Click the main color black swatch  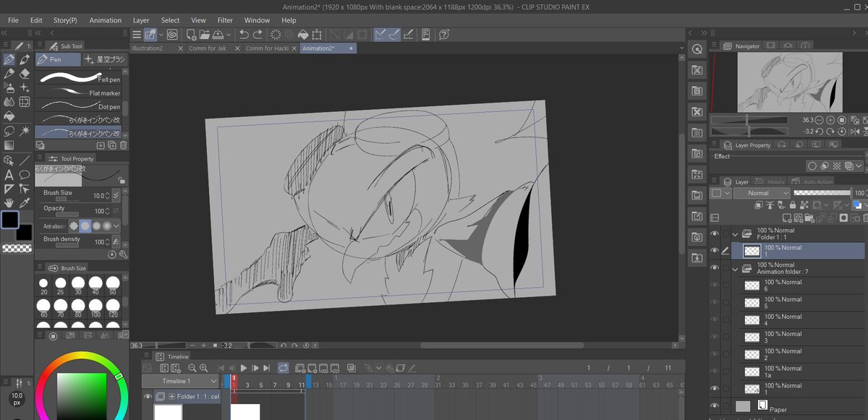coord(10,220)
